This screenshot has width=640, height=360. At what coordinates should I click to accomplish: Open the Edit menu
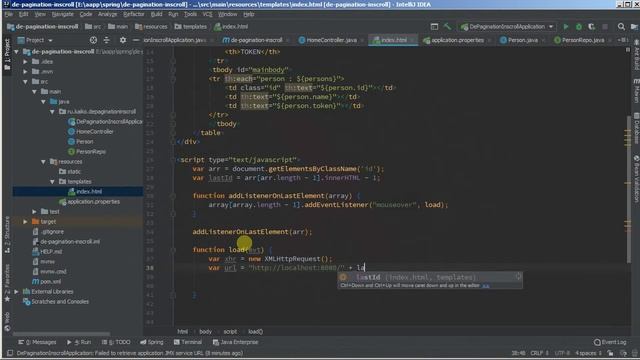pyautogui.click(x=24, y=14)
